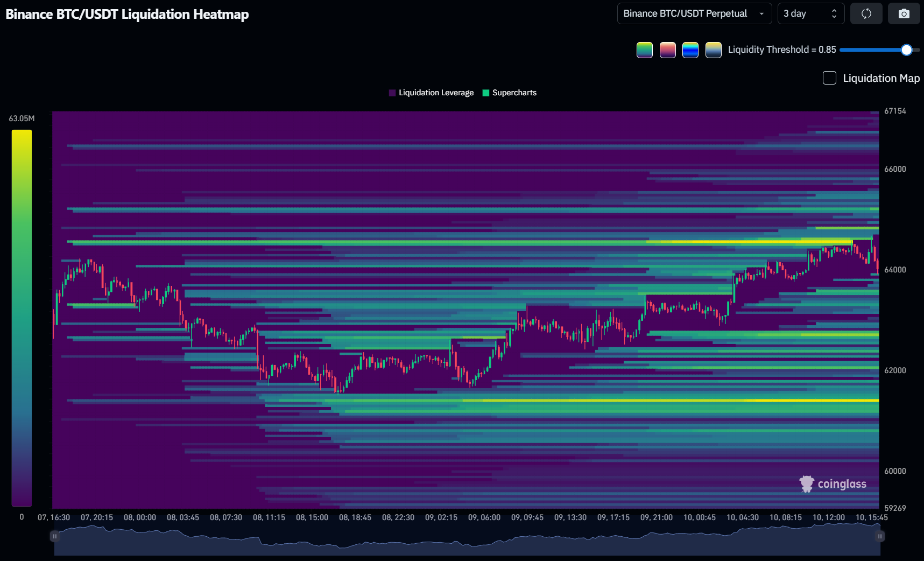Click the yellow-green liquidation color scale bar
This screenshot has height=561, width=924.
(x=22, y=318)
